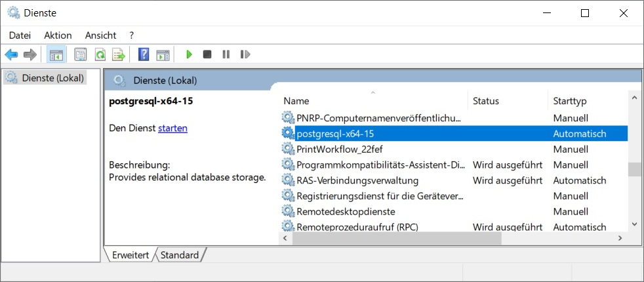Click the Automatisch cell of postgresql-x64-15
644x282 pixels.
point(580,133)
